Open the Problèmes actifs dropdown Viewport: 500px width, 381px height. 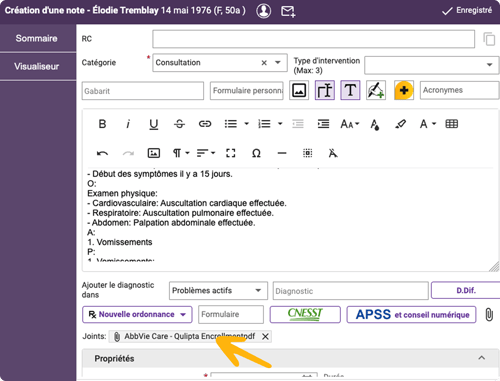click(218, 291)
